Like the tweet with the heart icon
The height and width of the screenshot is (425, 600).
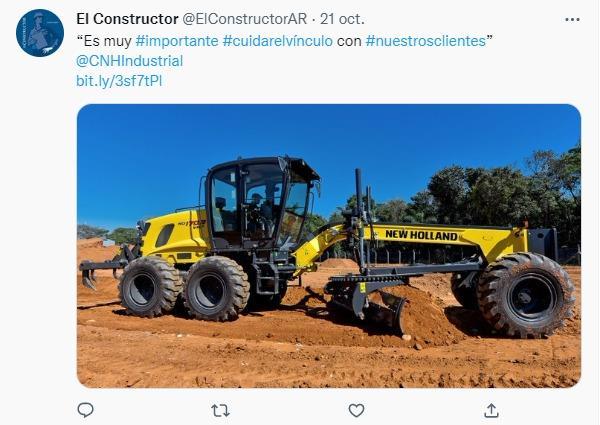(x=356, y=411)
